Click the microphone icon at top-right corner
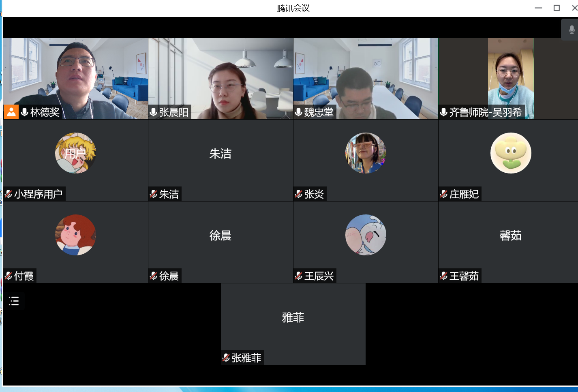The height and width of the screenshot is (392, 578). 571,30
